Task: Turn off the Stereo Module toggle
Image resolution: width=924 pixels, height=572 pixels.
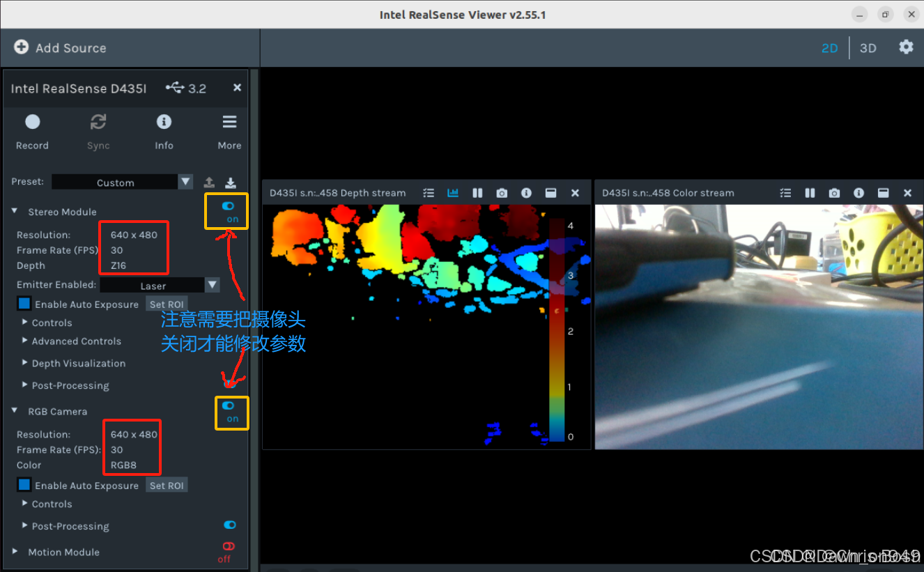Action: click(x=228, y=206)
